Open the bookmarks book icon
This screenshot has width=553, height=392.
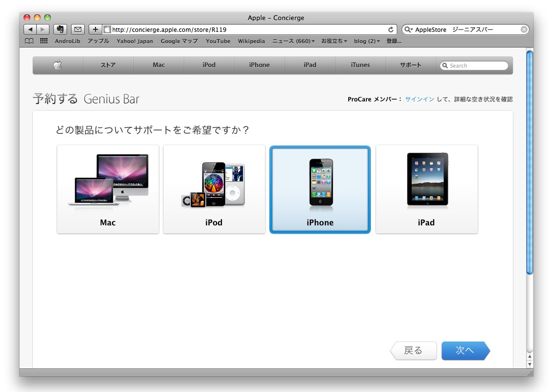(x=29, y=41)
